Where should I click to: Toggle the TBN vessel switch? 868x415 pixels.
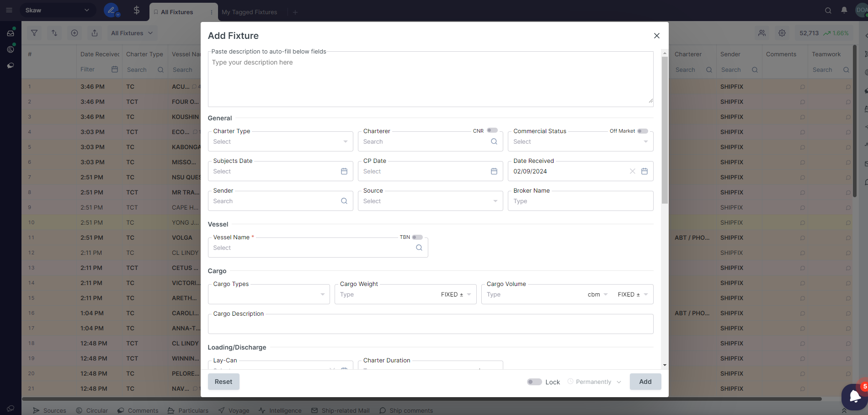pyautogui.click(x=417, y=237)
